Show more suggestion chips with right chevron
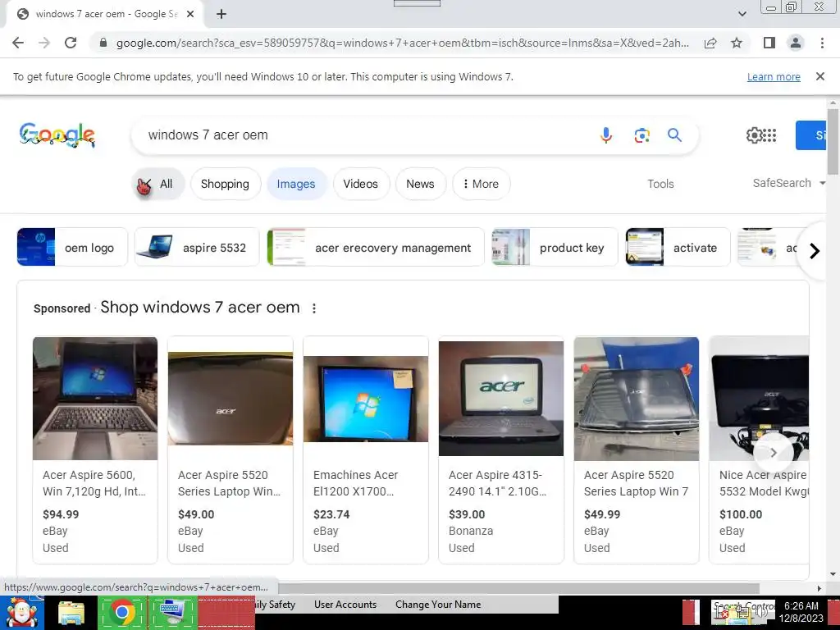This screenshot has height=630, width=840. pyautogui.click(x=815, y=250)
